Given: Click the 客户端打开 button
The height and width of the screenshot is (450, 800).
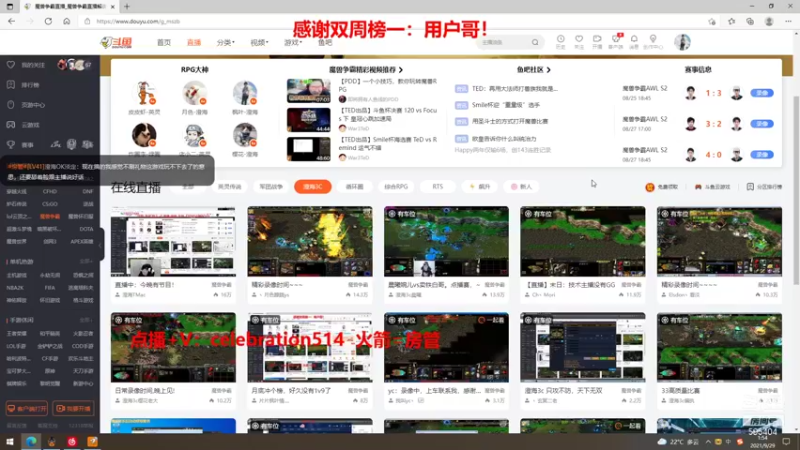Looking at the screenshot, I should pyautogui.click(x=27, y=408).
